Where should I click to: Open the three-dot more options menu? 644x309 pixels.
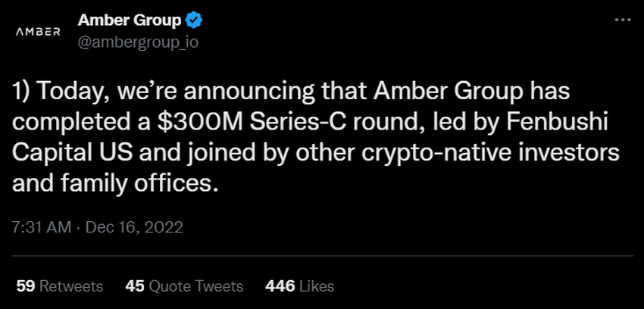(621, 19)
